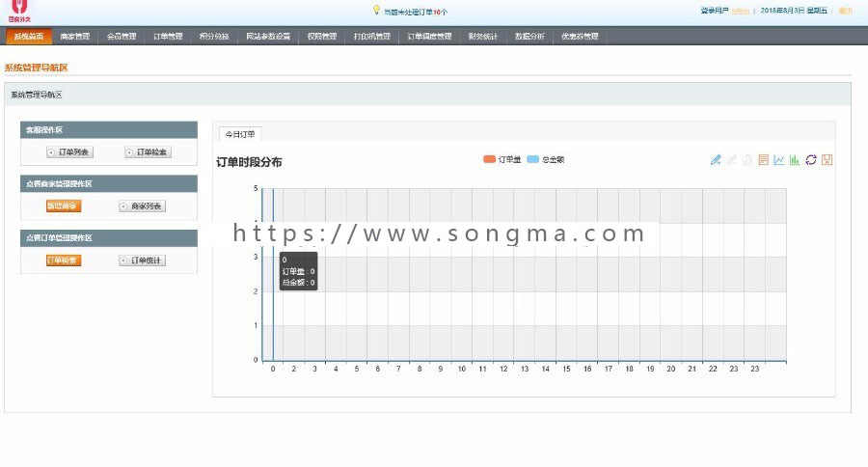Open the 网站参数设置 menu
This screenshot has height=467, width=868.
[268, 36]
